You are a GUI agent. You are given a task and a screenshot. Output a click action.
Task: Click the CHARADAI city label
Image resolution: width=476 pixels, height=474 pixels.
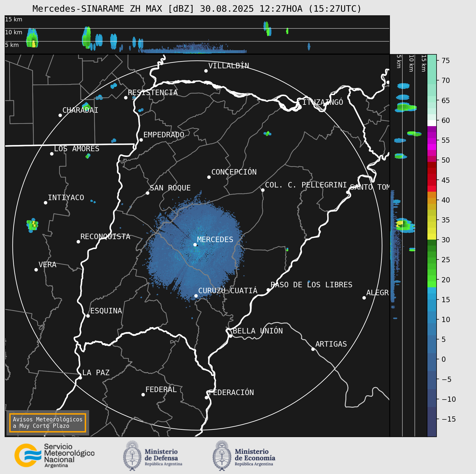[80, 110]
